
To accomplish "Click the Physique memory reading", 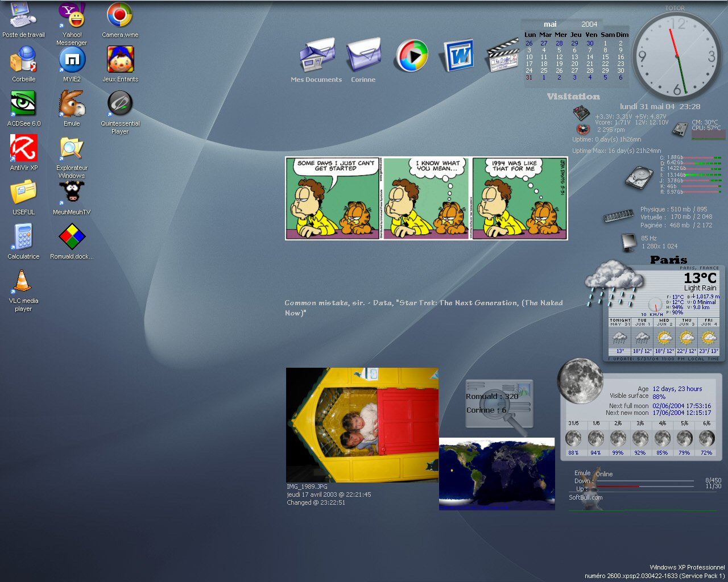I will 674,209.
